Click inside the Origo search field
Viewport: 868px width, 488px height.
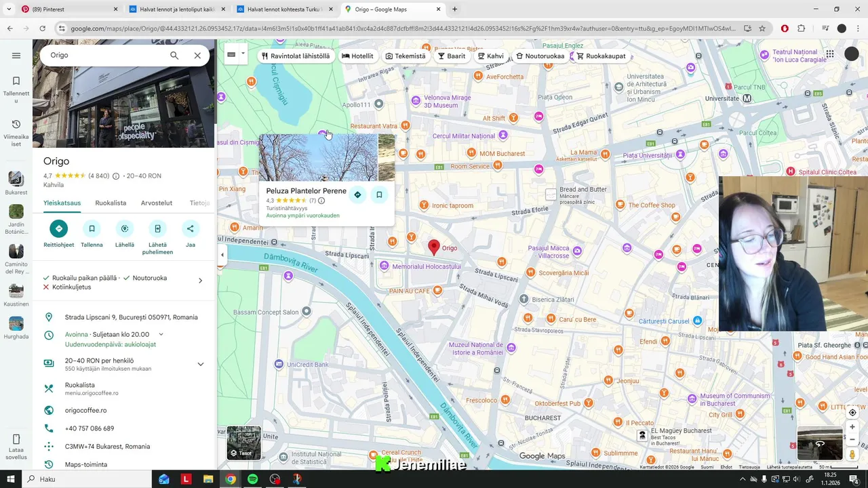coord(105,56)
